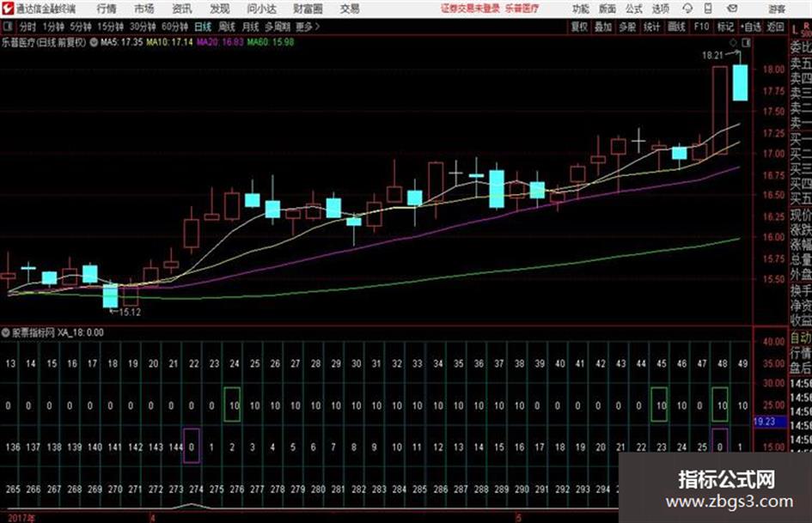Select the 日线 daily period tab
Image resolution: width=812 pixels, height=523 pixels.
pyautogui.click(x=203, y=27)
